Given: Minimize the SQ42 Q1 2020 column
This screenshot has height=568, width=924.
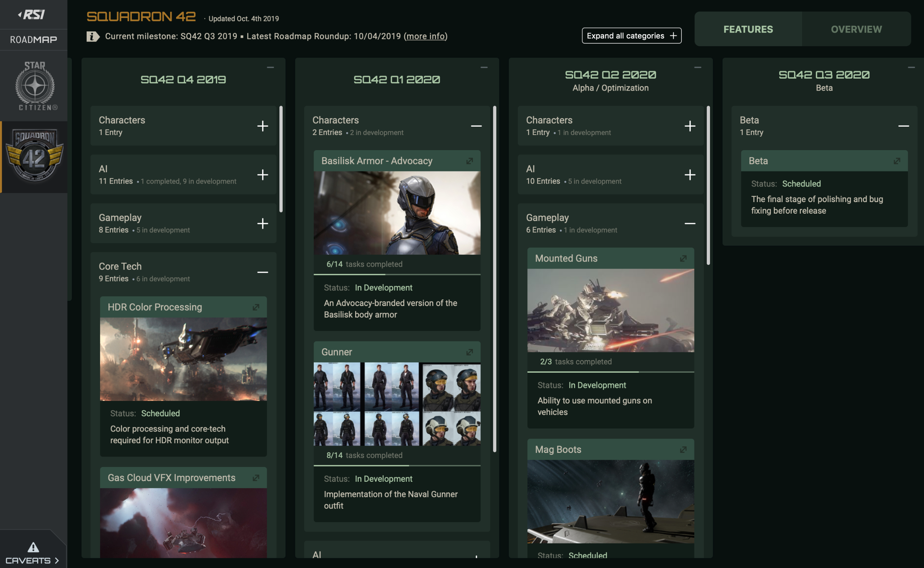Looking at the screenshot, I should point(484,67).
